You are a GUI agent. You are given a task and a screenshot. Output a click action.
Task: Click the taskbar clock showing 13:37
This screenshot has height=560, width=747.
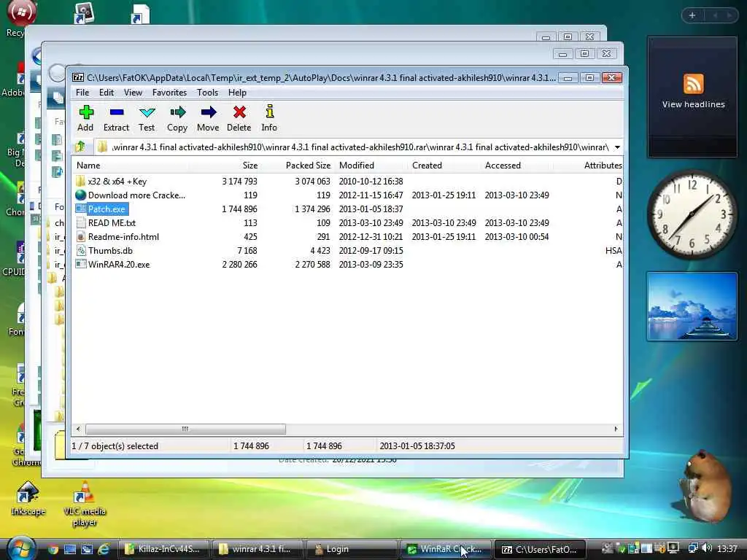(727, 549)
